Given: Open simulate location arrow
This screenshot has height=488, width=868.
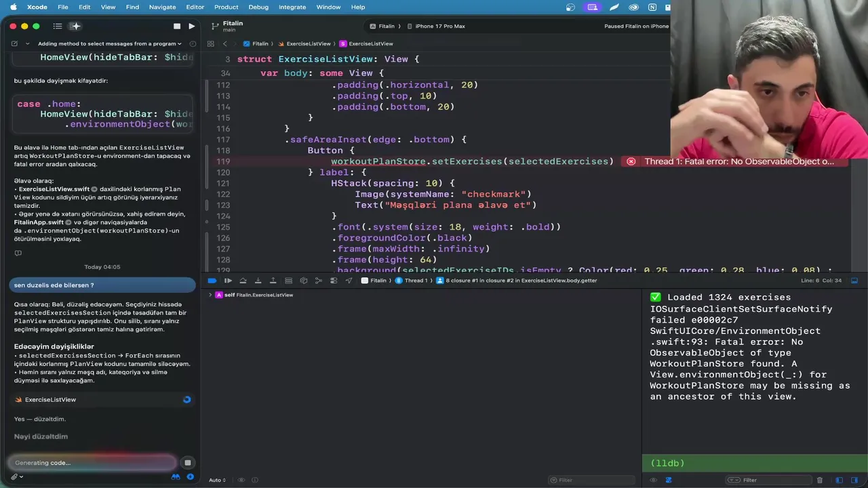Looking at the screenshot, I should point(349,281).
